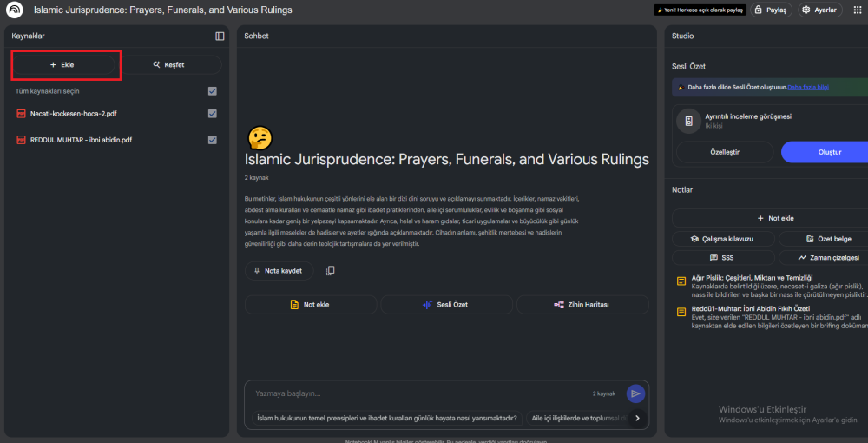868x443 pixels.
Task: Open the Keşfet discover sources button
Action: (170, 65)
